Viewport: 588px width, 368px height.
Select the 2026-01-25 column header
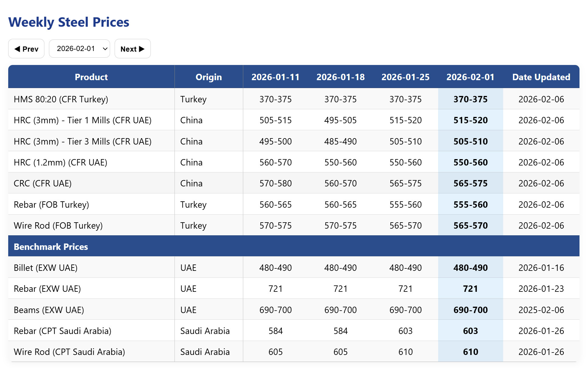click(405, 77)
